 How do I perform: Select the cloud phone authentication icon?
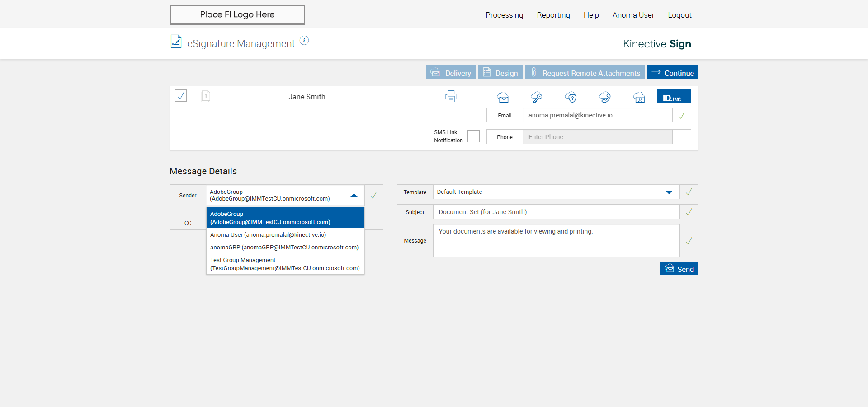point(605,97)
